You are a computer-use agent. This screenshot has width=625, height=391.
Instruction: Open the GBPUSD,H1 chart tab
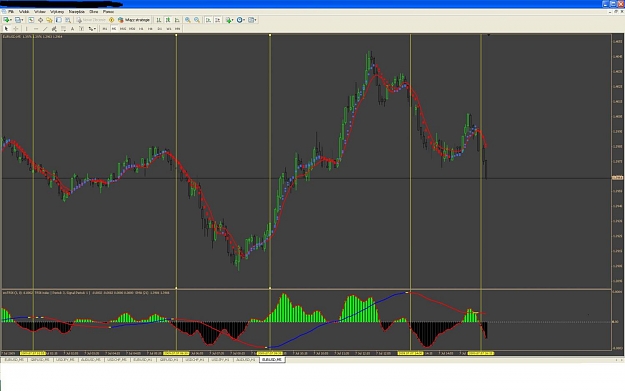(x=169, y=360)
